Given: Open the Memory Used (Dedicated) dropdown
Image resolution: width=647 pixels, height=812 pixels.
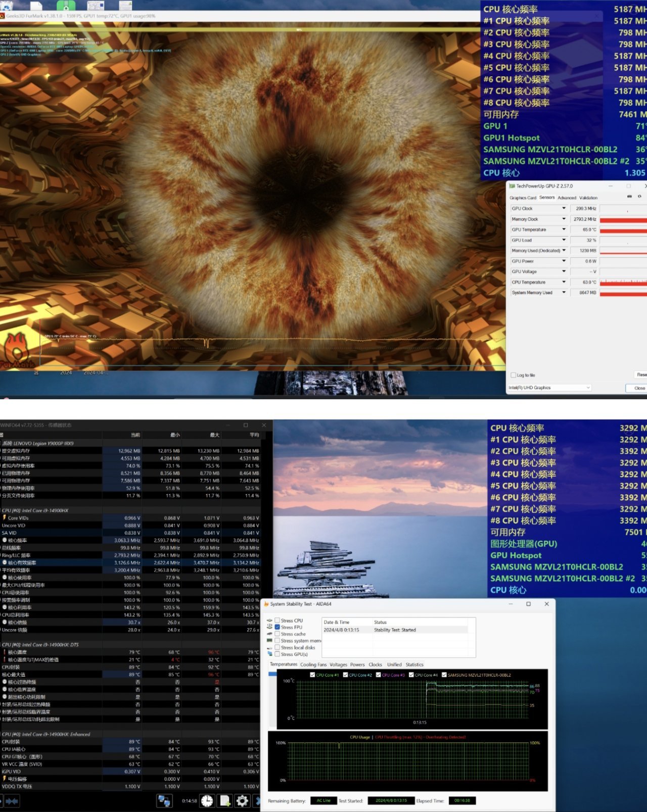Looking at the screenshot, I should [x=564, y=251].
